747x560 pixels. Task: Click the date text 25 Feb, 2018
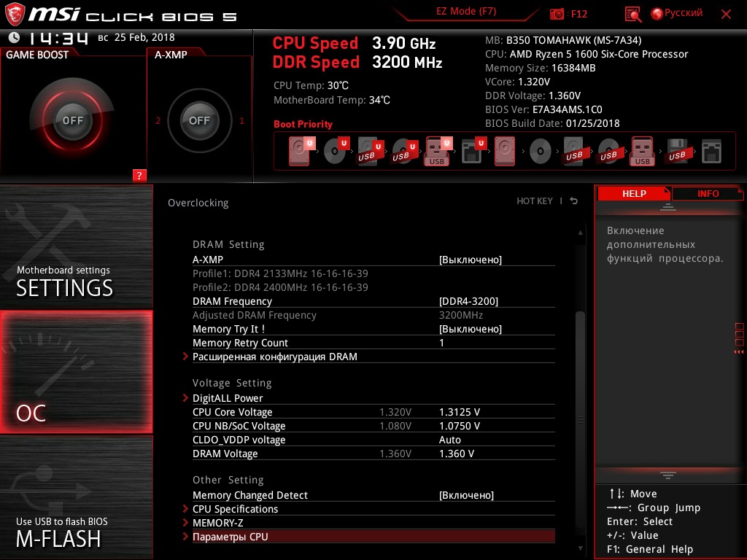pyautogui.click(x=144, y=37)
